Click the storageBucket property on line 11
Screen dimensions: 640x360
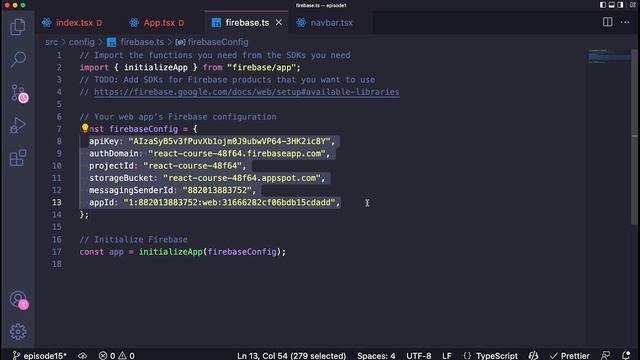[x=121, y=178]
